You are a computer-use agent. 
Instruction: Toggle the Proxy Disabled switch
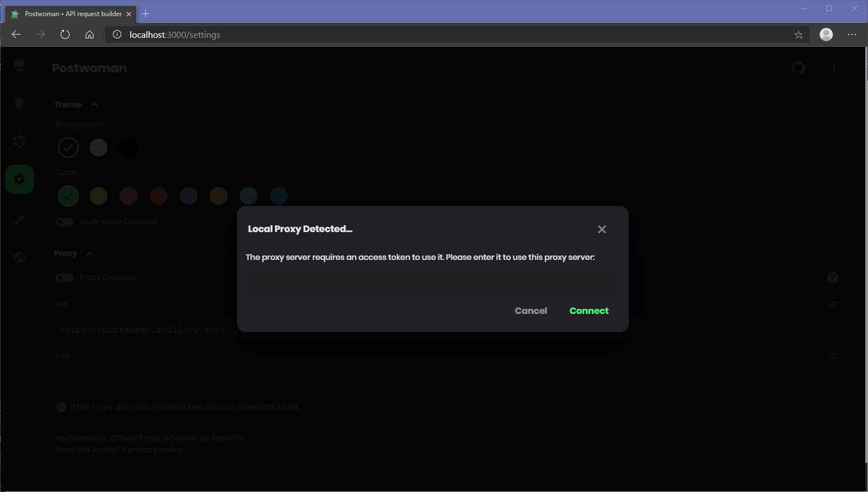pos(65,278)
